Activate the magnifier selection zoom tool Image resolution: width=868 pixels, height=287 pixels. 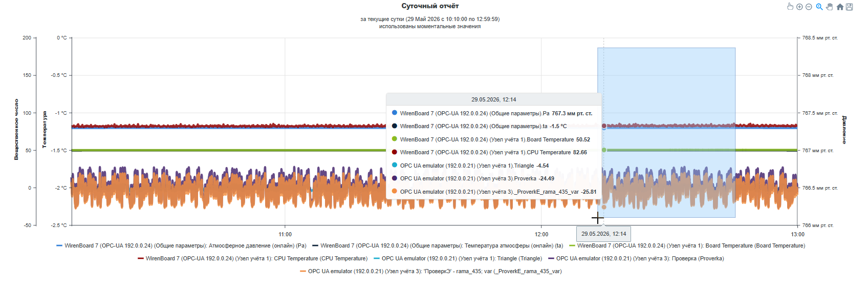coord(819,7)
